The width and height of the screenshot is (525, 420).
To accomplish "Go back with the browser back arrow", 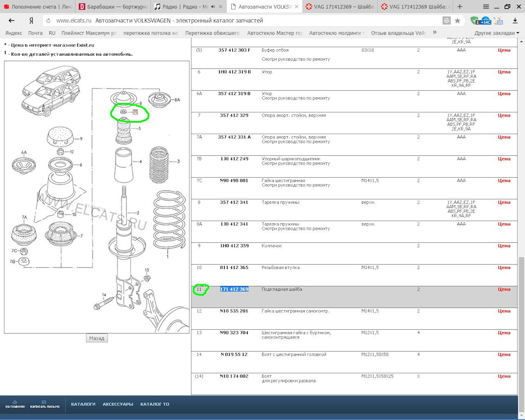I will tap(11, 20).
